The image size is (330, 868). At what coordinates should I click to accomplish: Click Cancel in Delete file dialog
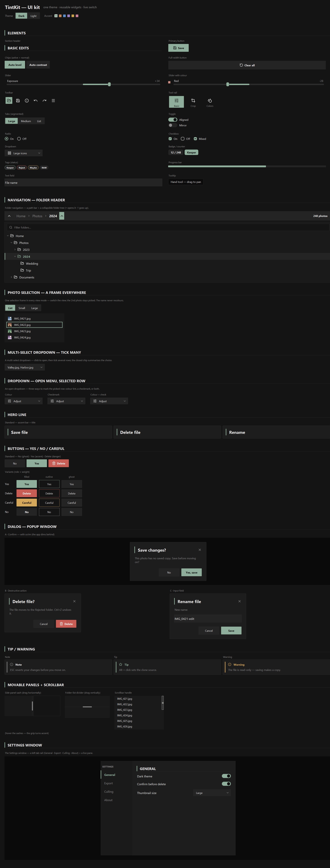click(x=44, y=624)
